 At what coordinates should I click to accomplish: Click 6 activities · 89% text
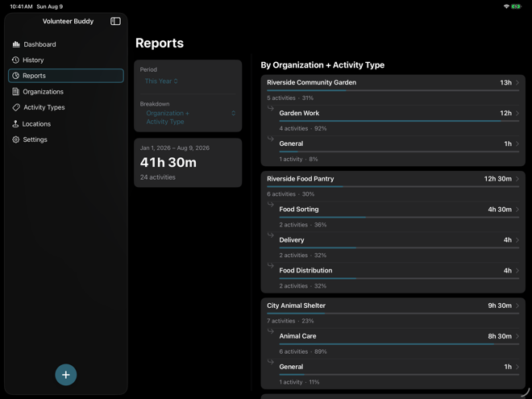[303, 351]
